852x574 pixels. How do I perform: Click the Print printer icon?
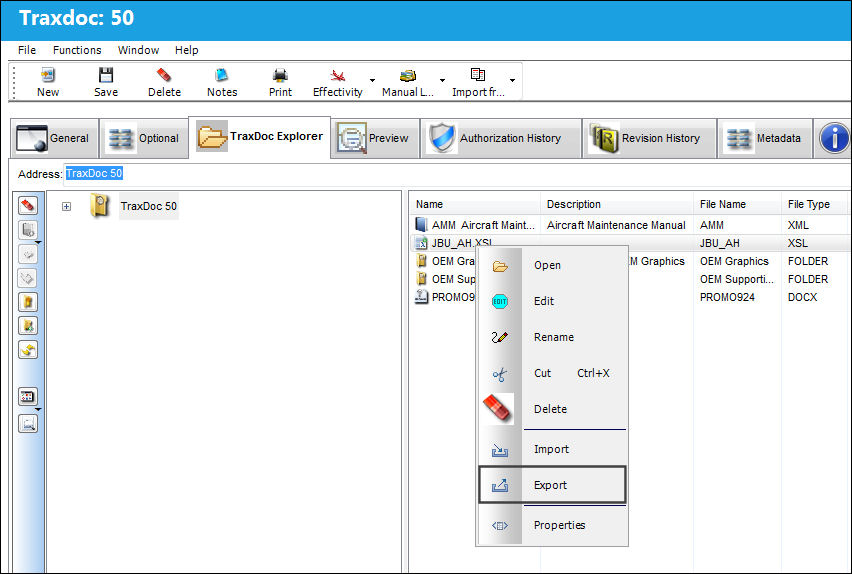tap(280, 74)
